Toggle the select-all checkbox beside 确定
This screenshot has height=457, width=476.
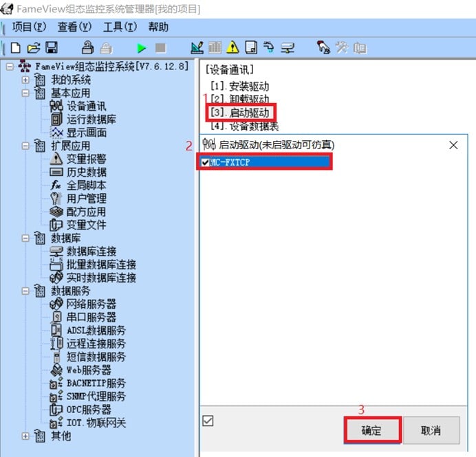208,421
